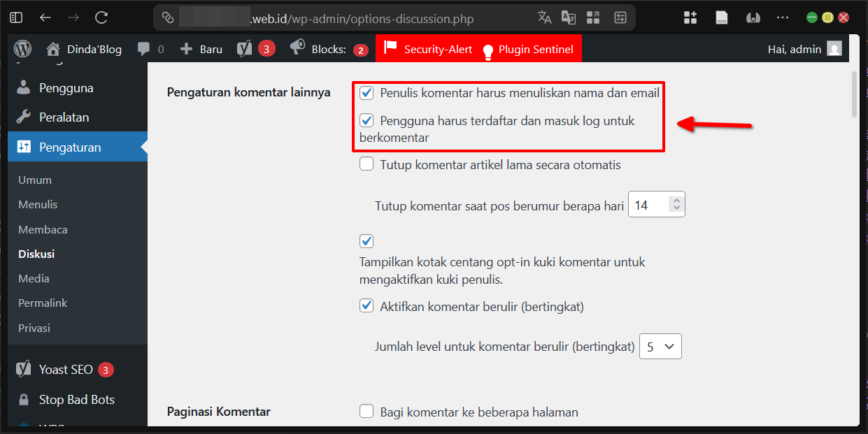Open browser more options menu (three dots)
Viewport: 868px width, 434px height.
pyautogui.click(x=782, y=17)
